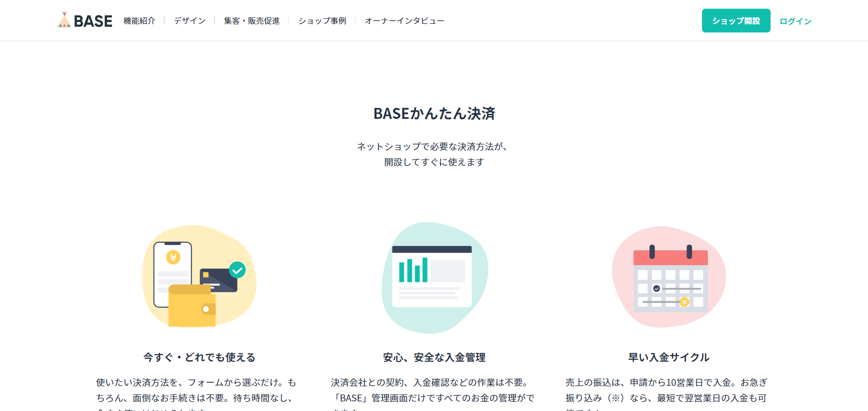Click the BASEかんたん決済 heading

point(434,113)
